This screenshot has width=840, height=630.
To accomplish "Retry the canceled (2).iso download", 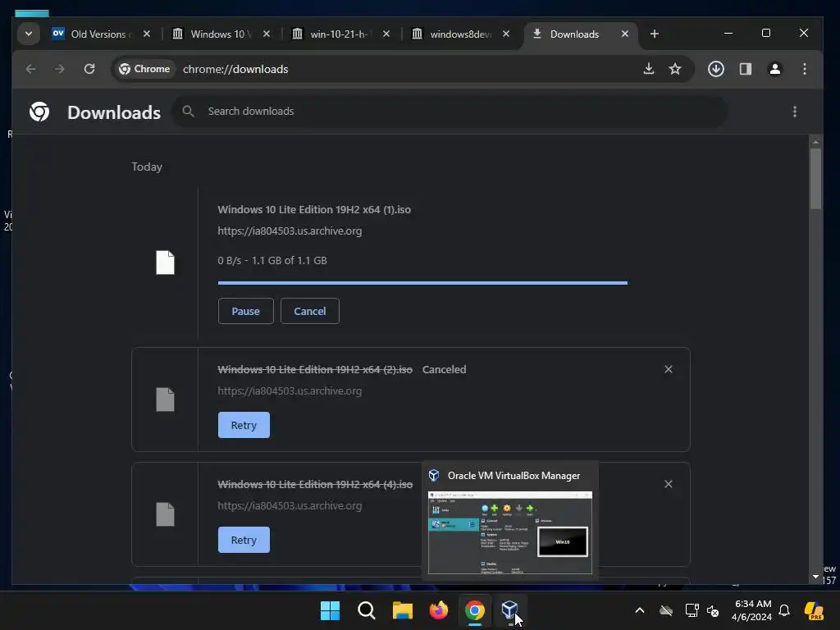I will 244,426.
